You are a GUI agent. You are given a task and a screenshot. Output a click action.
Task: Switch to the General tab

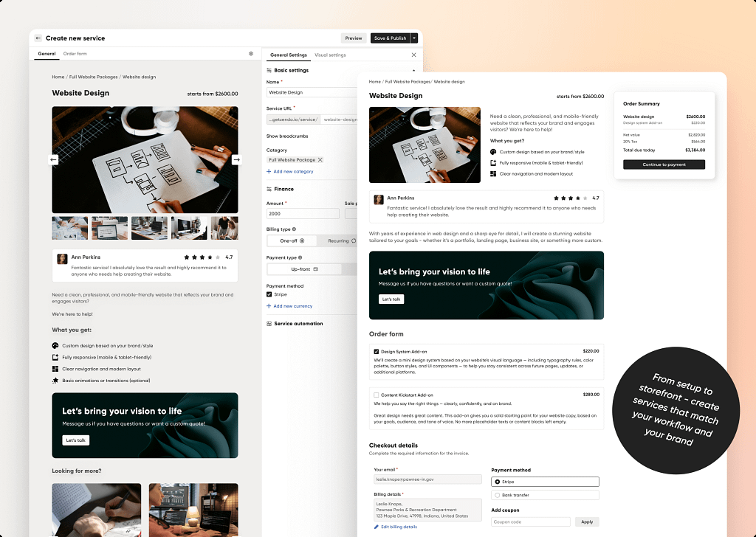coord(47,53)
